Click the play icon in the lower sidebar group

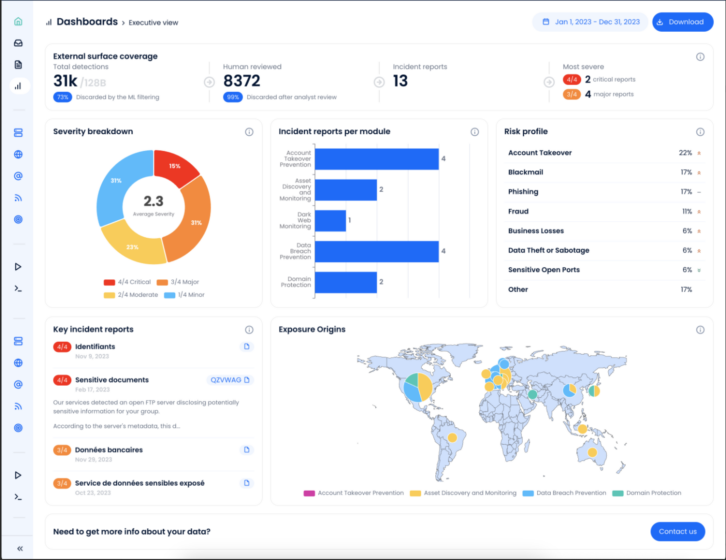[18, 475]
